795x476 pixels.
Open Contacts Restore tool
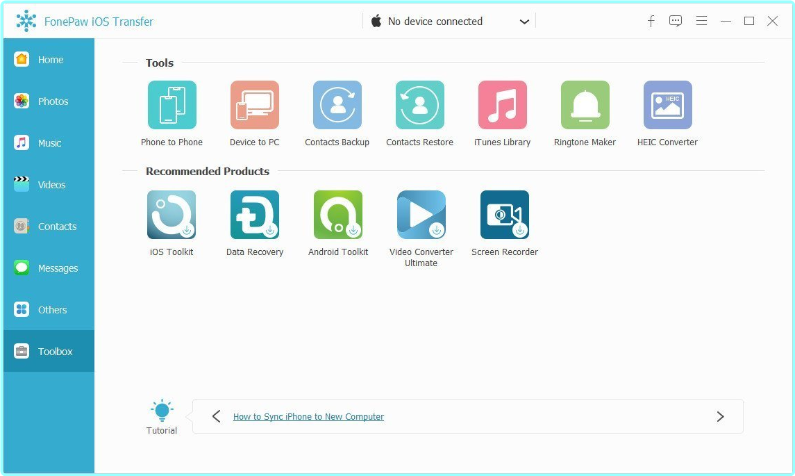click(x=420, y=105)
